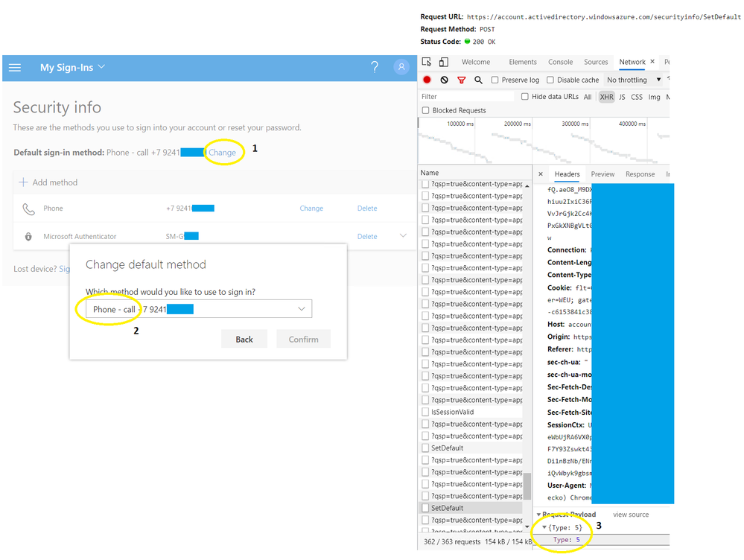Click the Back button in dialog
Viewport: 744px width, 560px height.
coord(244,339)
